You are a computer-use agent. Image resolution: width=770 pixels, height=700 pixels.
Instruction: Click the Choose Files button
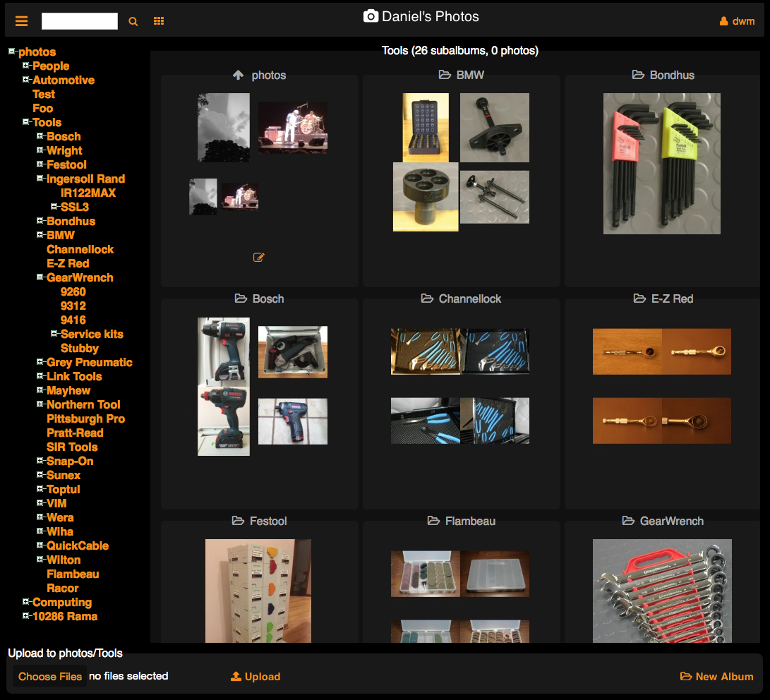click(50, 677)
